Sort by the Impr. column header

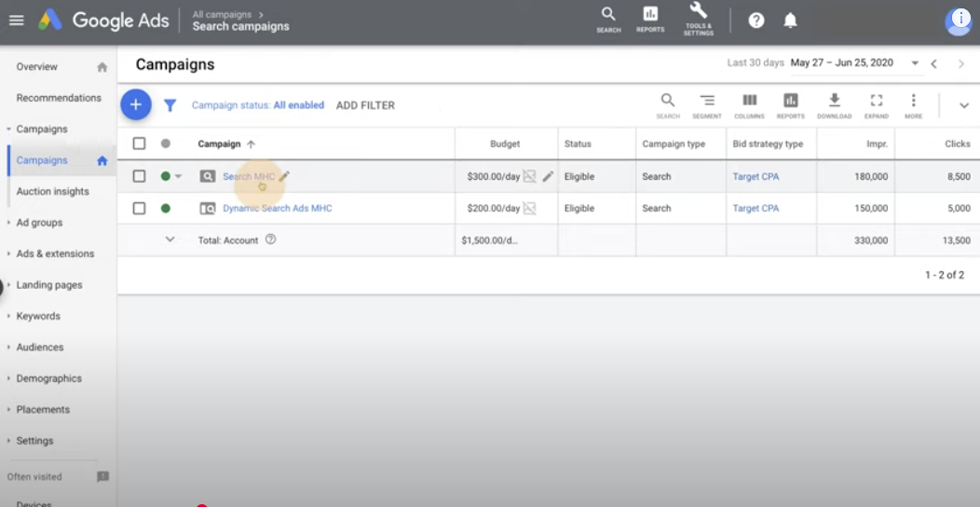tap(877, 144)
